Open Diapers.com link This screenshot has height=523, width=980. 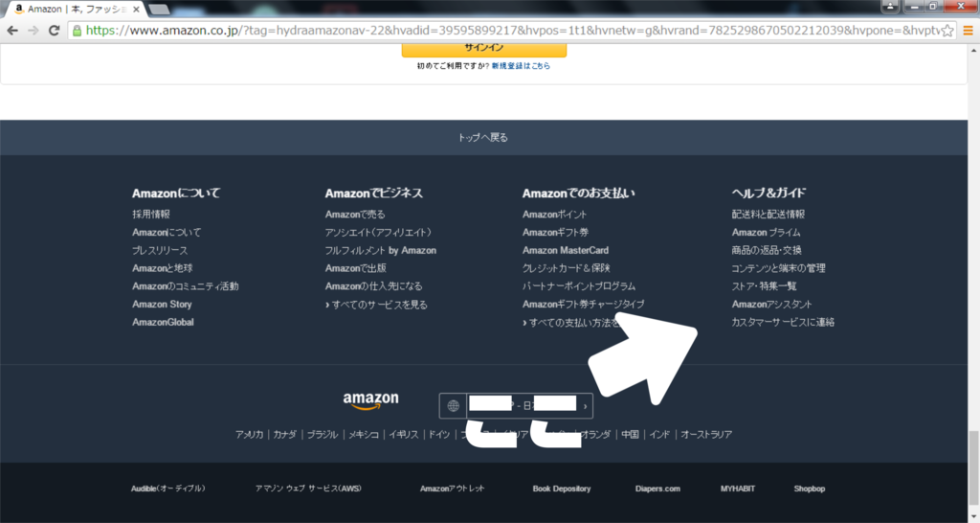[x=657, y=489]
